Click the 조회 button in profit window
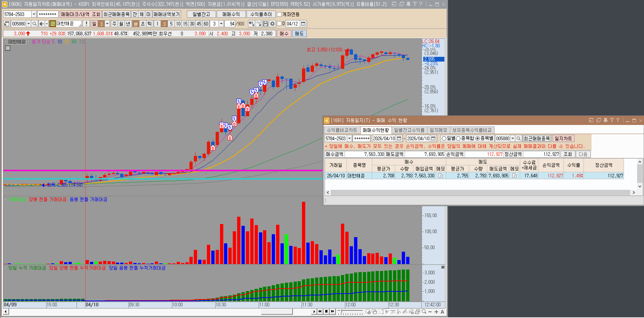This screenshot has height=318, width=644. 568,154
